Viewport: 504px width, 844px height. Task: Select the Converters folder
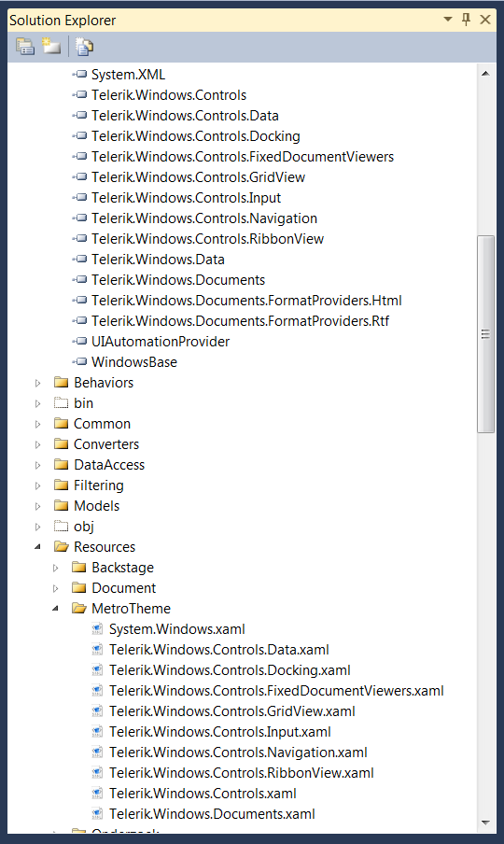click(x=106, y=444)
